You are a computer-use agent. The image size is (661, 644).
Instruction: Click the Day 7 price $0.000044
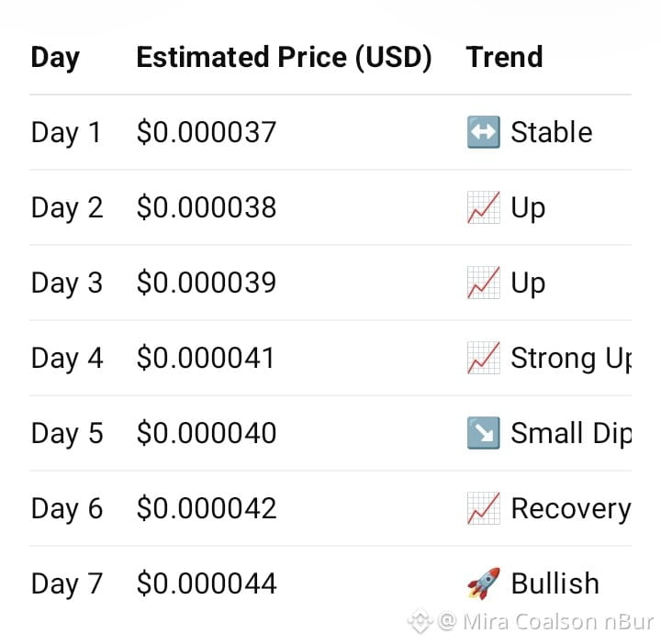[207, 583]
